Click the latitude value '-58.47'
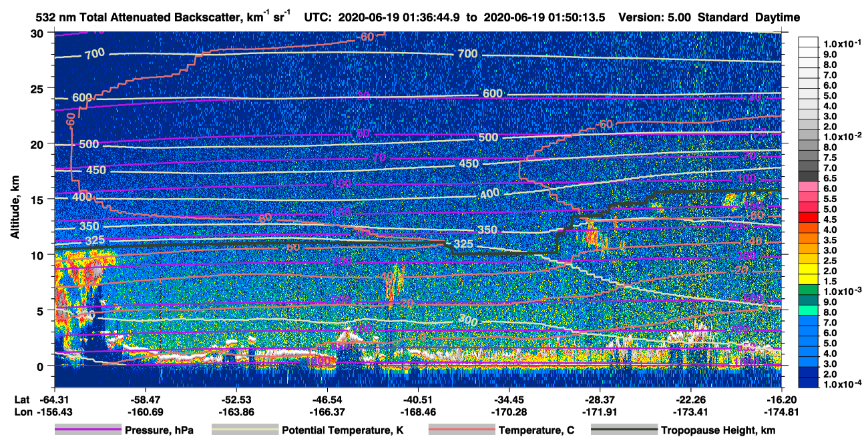 145,399
